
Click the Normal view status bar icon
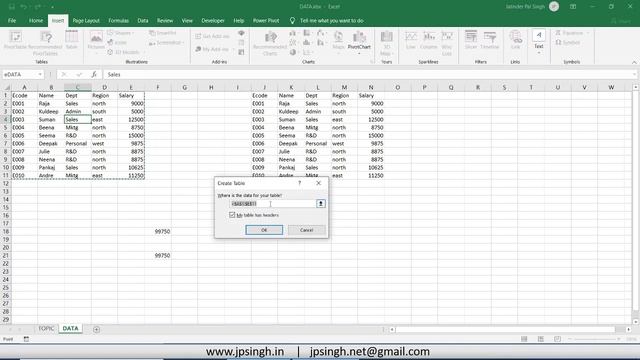tap(524, 339)
